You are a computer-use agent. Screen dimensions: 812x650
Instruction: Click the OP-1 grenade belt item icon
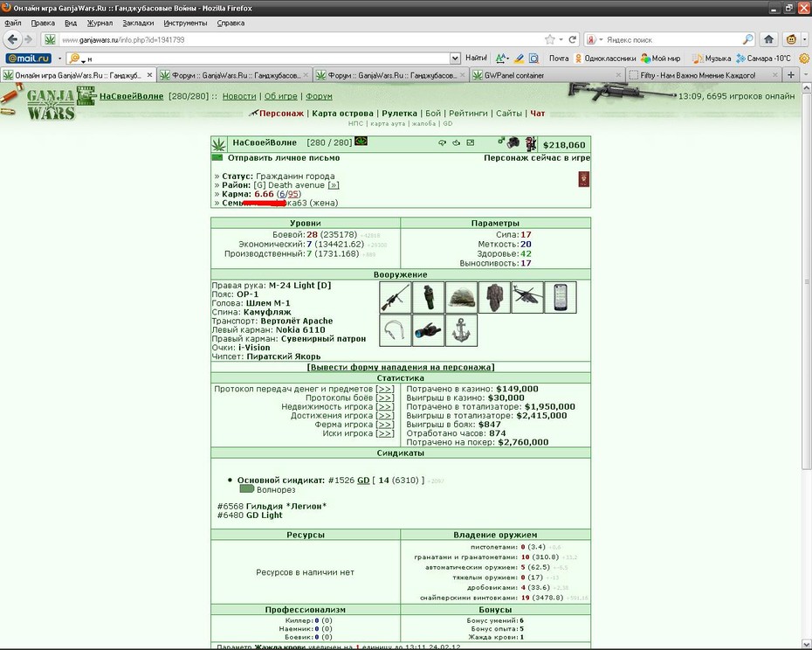[x=429, y=297]
